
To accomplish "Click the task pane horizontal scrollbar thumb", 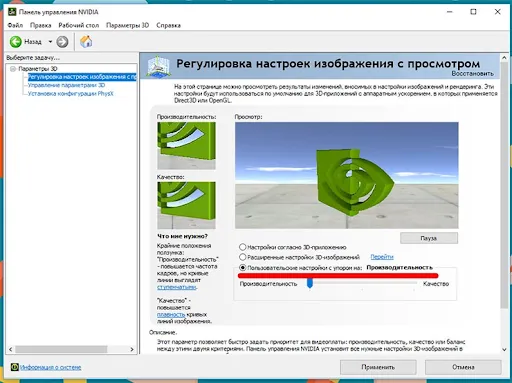I will coord(61,349).
